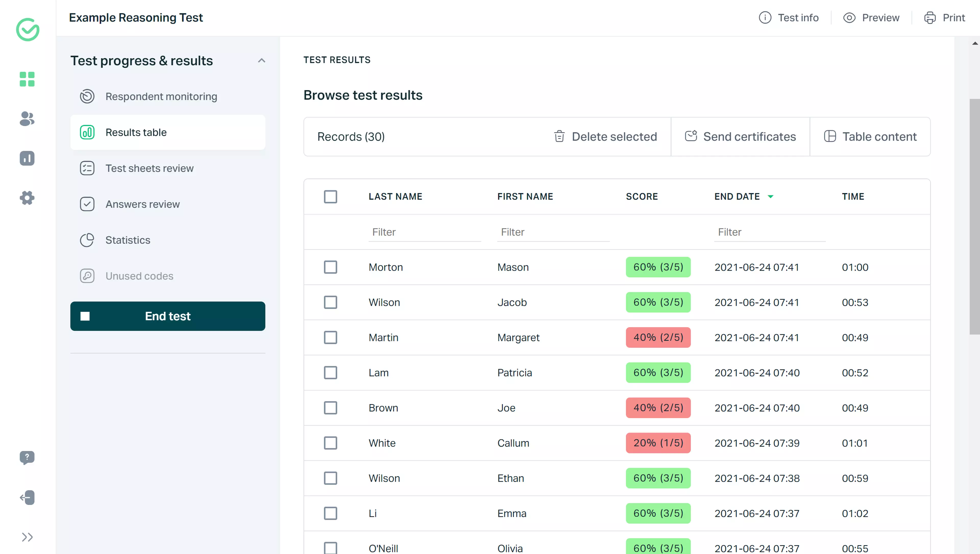Expand the sidebar with double chevron
This screenshot has height=554, width=980.
tap(27, 537)
